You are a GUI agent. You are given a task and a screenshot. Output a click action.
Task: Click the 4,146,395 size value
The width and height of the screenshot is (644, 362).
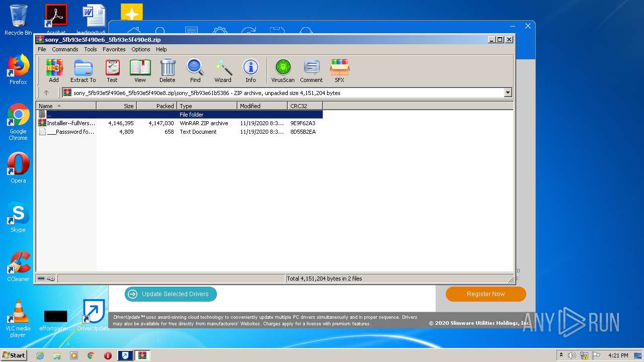[121, 123]
